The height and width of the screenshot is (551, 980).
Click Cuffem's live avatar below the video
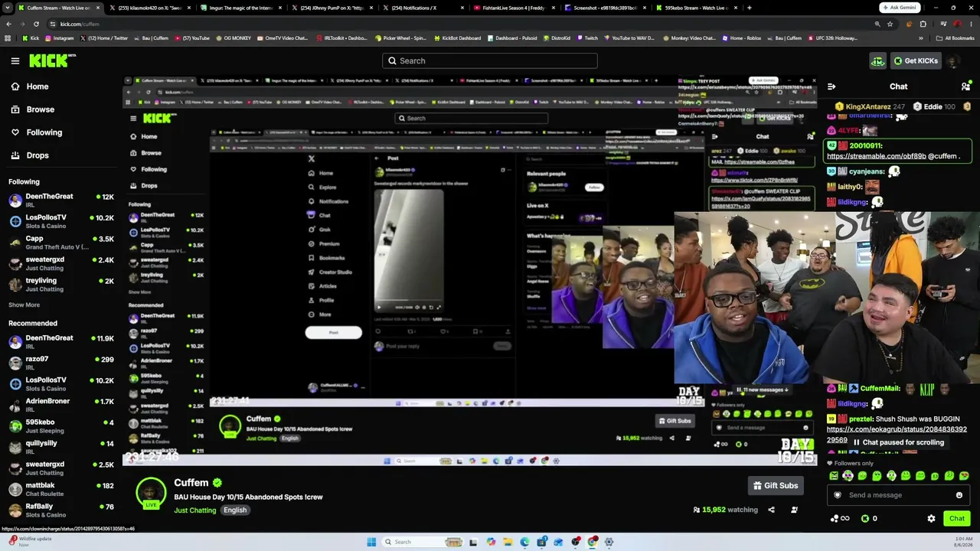[151, 494]
